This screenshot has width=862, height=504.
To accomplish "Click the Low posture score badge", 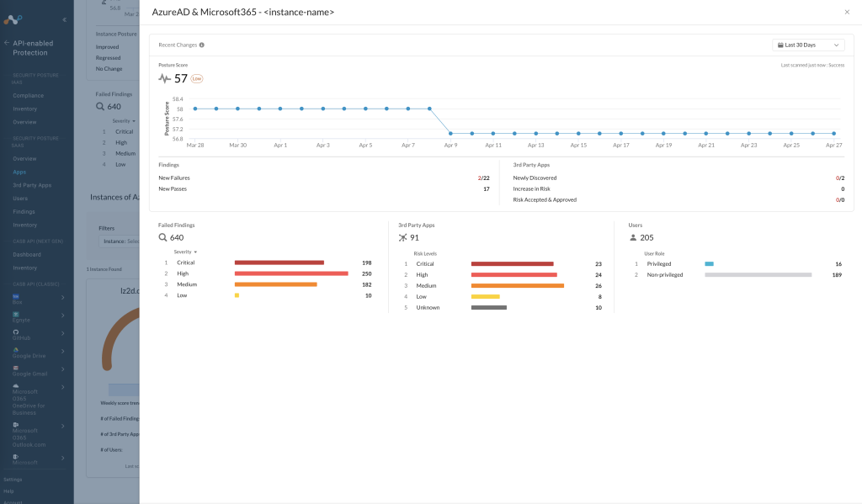I will [197, 78].
